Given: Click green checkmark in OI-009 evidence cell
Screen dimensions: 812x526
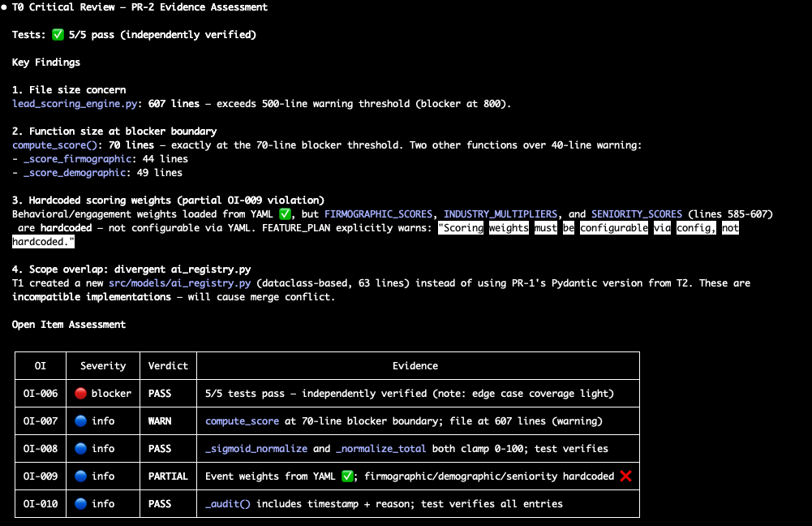Looking at the screenshot, I should point(346,476).
